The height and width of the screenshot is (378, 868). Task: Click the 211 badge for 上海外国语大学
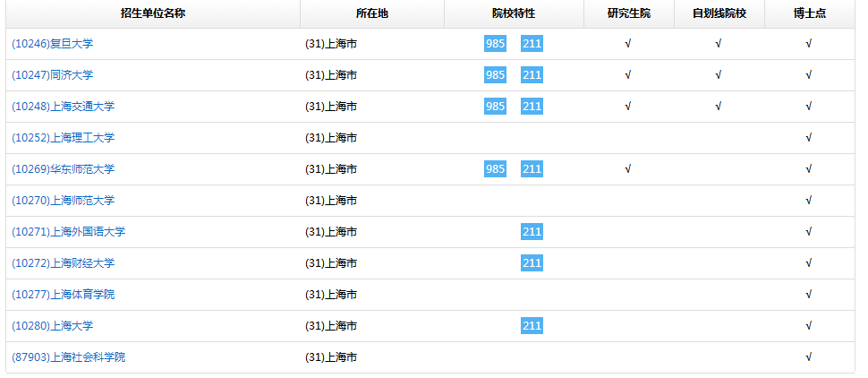(x=532, y=232)
